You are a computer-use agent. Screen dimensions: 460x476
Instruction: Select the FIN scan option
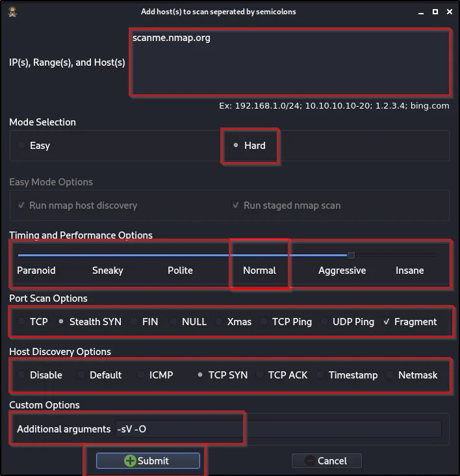[134, 322]
